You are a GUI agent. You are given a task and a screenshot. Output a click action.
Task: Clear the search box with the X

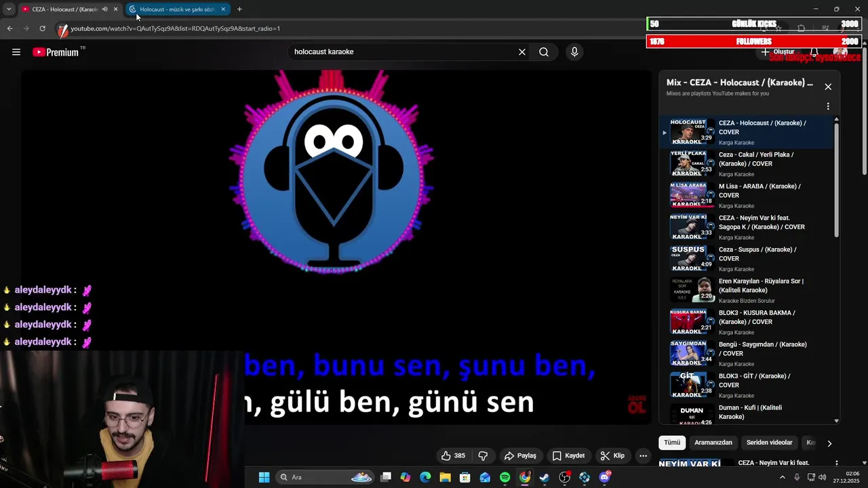(522, 52)
